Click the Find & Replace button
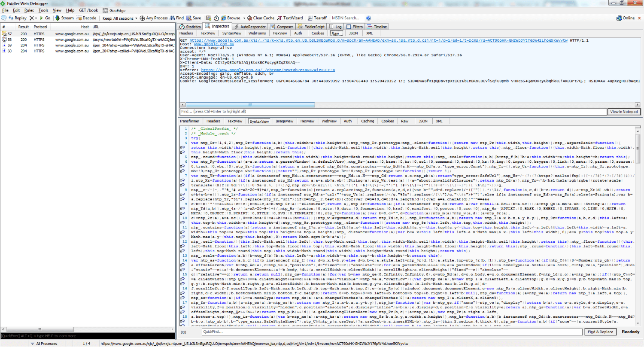 [601, 332]
